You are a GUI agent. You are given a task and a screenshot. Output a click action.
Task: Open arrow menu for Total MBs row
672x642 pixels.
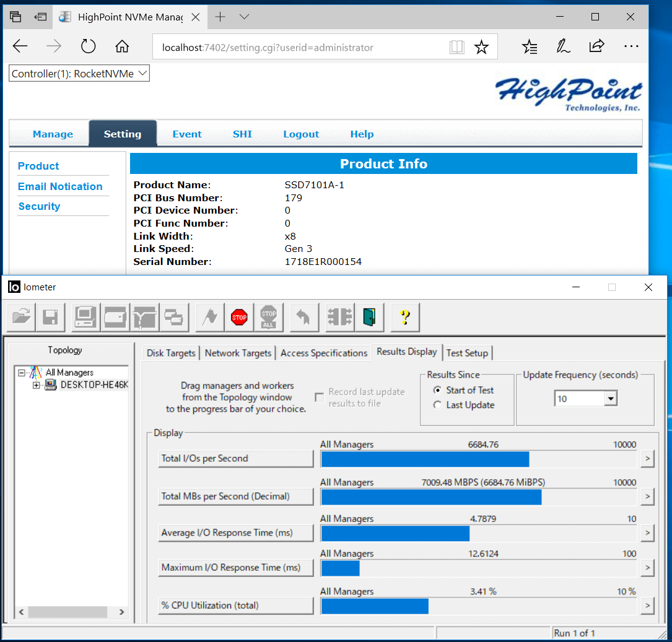click(x=647, y=497)
